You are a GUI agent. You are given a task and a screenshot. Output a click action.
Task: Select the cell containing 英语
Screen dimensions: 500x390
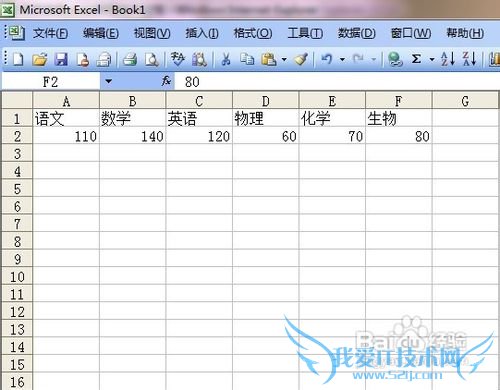click(199, 118)
